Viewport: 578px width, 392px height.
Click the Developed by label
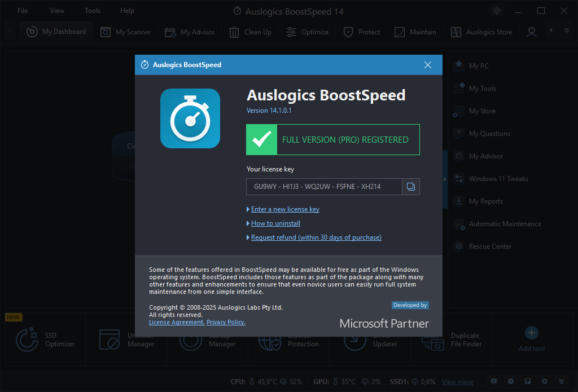click(x=410, y=305)
